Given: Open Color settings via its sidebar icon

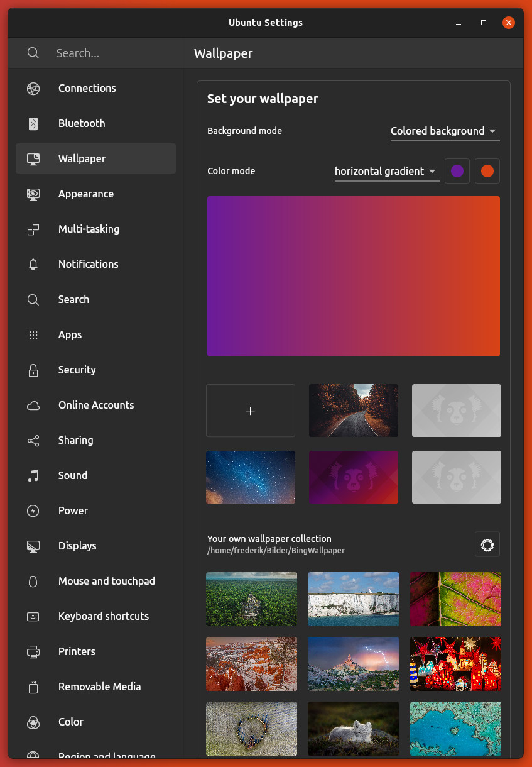Looking at the screenshot, I should pyautogui.click(x=33, y=722).
